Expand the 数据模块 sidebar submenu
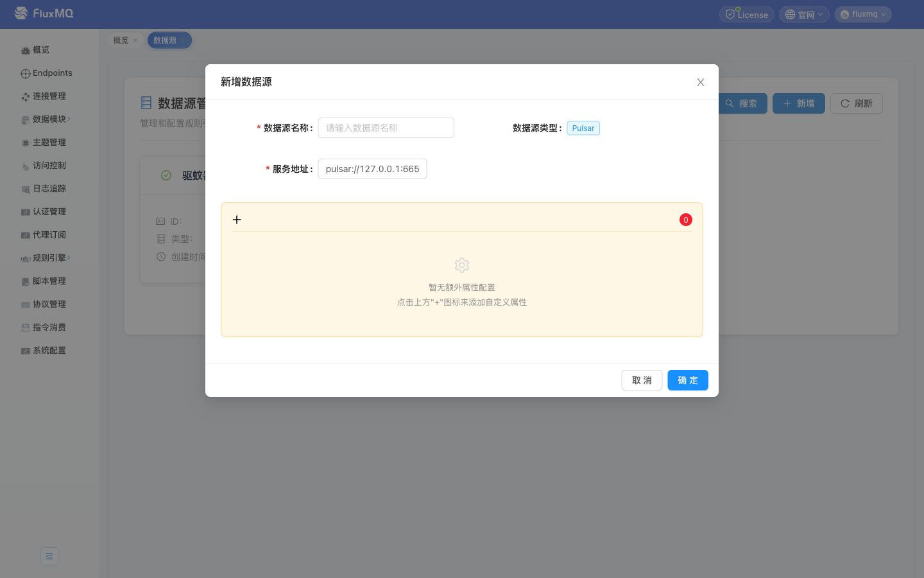The width and height of the screenshot is (924, 578). tap(49, 119)
